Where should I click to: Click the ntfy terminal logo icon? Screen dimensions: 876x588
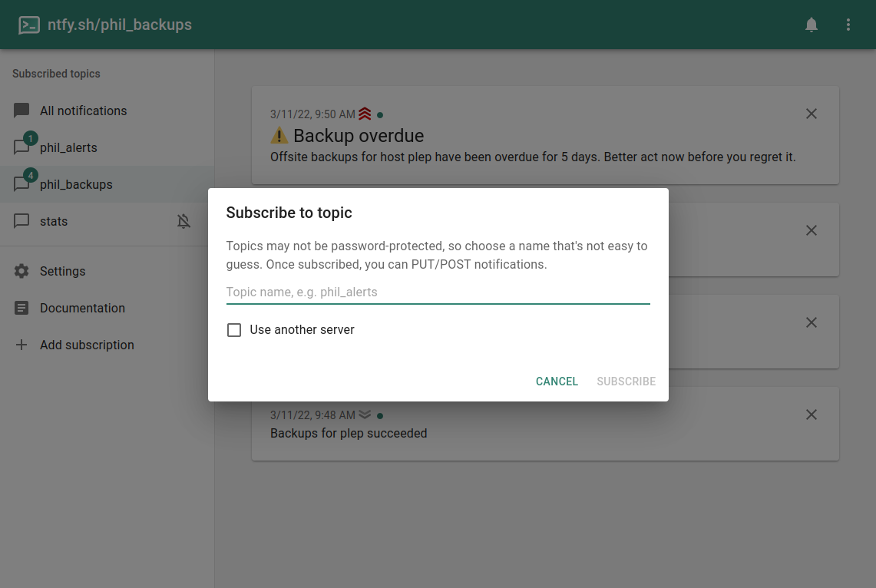[29, 25]
